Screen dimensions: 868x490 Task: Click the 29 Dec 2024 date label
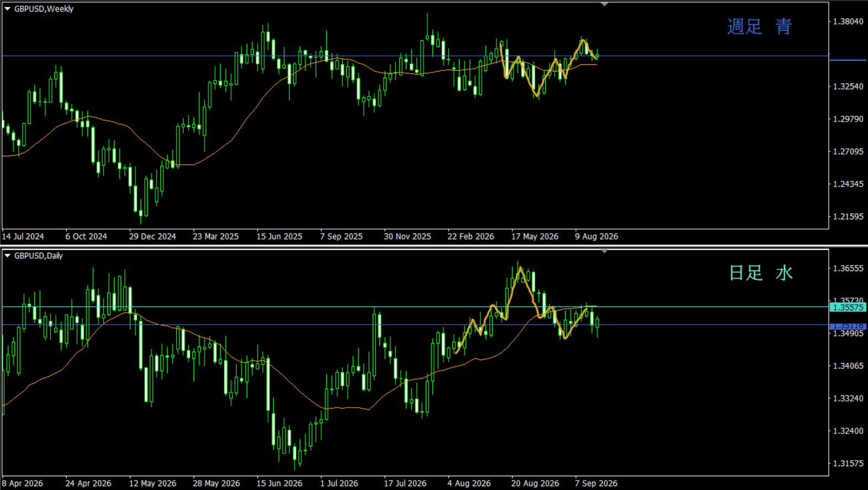pyautogui.click(x=153, y=237)
